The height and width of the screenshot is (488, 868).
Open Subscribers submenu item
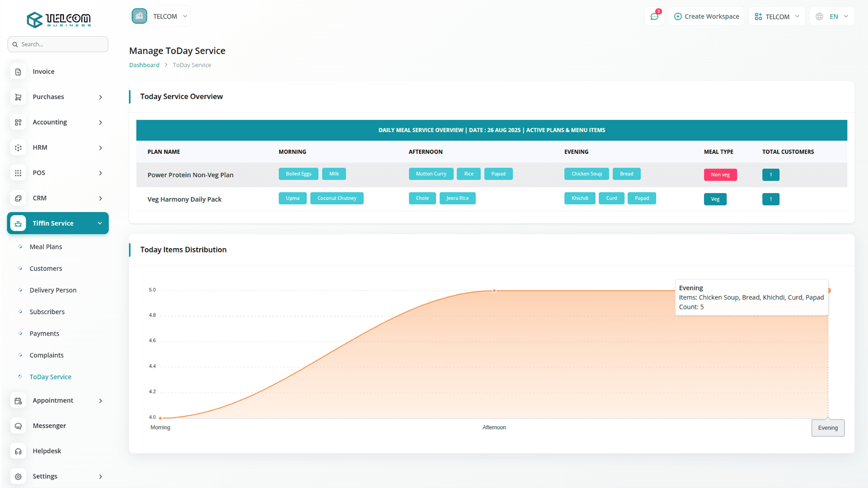coord(47,312)
